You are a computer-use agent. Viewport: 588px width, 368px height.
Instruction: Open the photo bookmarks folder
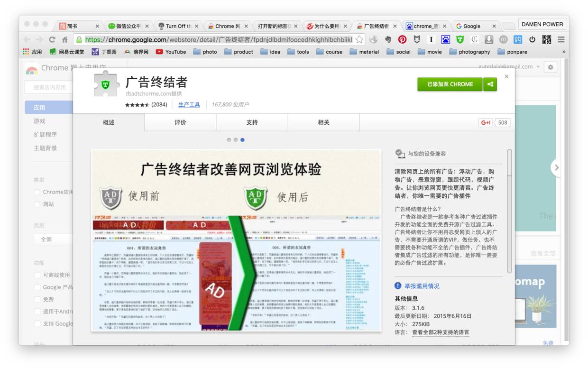click(204, 52)
